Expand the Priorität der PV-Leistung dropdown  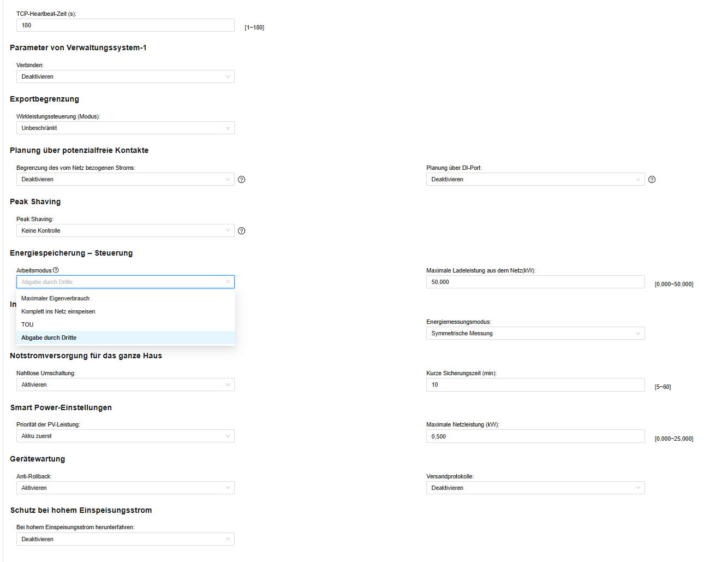click(126, 436)
